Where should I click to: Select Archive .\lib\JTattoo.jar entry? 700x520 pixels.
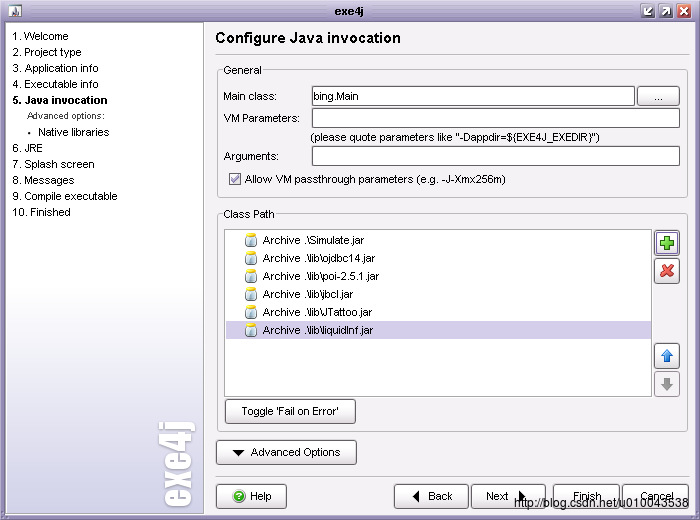coord(438,312)
